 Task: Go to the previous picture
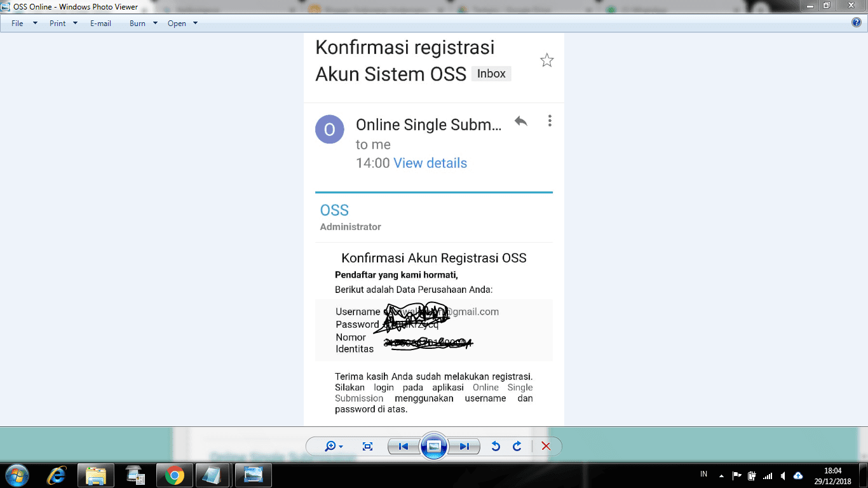tap(403, 446)
